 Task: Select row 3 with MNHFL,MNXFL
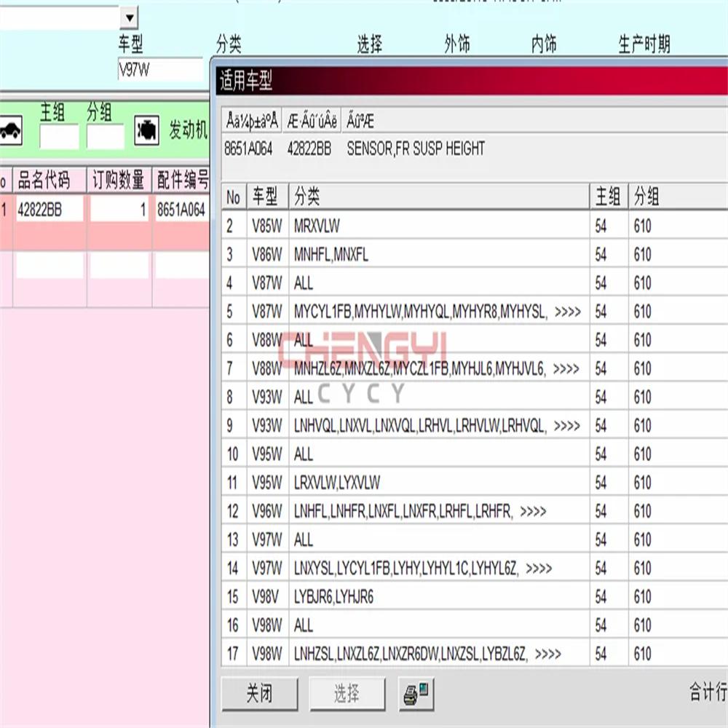pyautogui.click(x=475, y=254)
